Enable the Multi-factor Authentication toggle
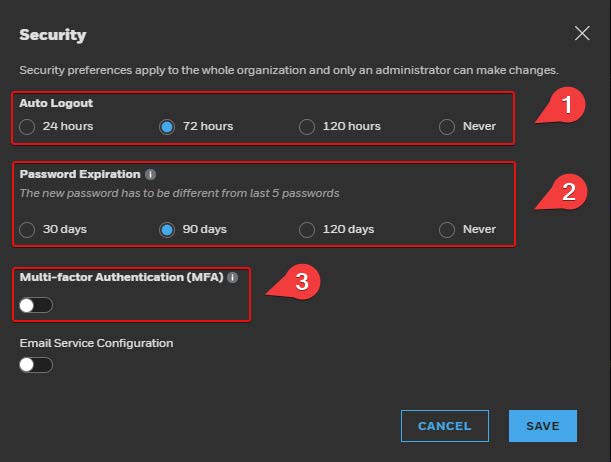This screenshot has width=611, height=462. pos(36,305)
